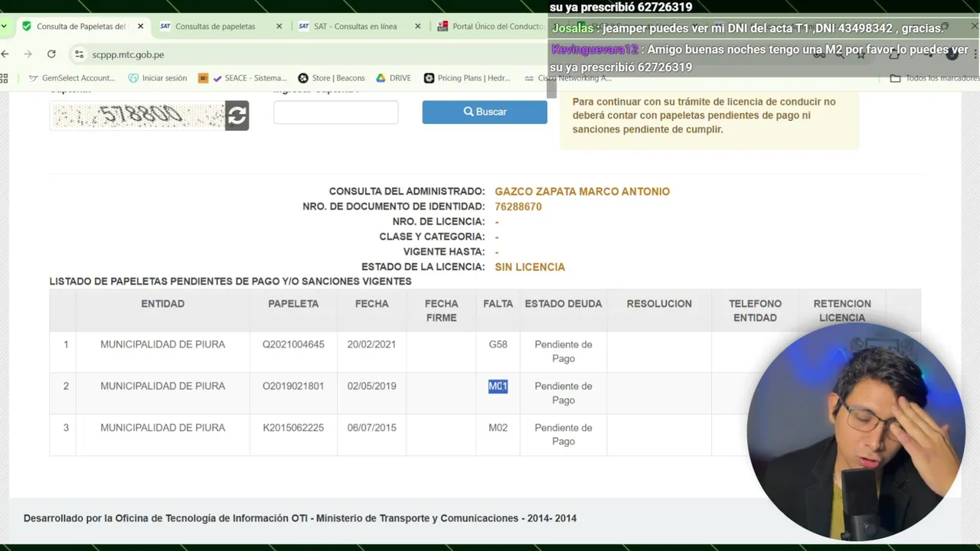
Task: Click papeleta number K2015062225
Action: click(293, 428)
